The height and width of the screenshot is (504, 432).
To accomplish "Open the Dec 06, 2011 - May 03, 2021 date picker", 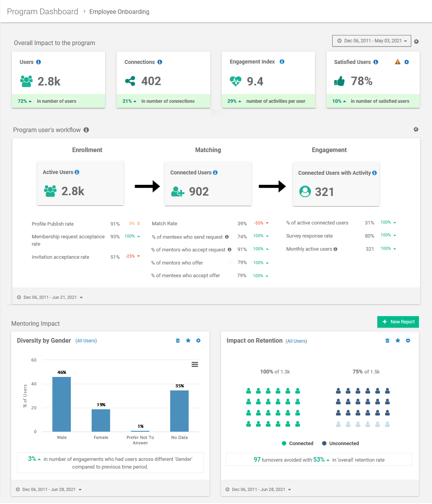I will 371,40.
